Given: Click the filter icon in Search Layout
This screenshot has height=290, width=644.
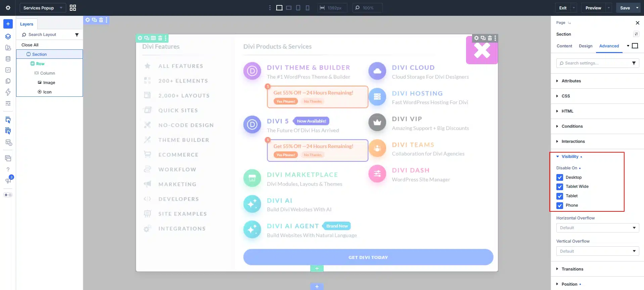Looking at the screenshot, I should pos(77,35).
